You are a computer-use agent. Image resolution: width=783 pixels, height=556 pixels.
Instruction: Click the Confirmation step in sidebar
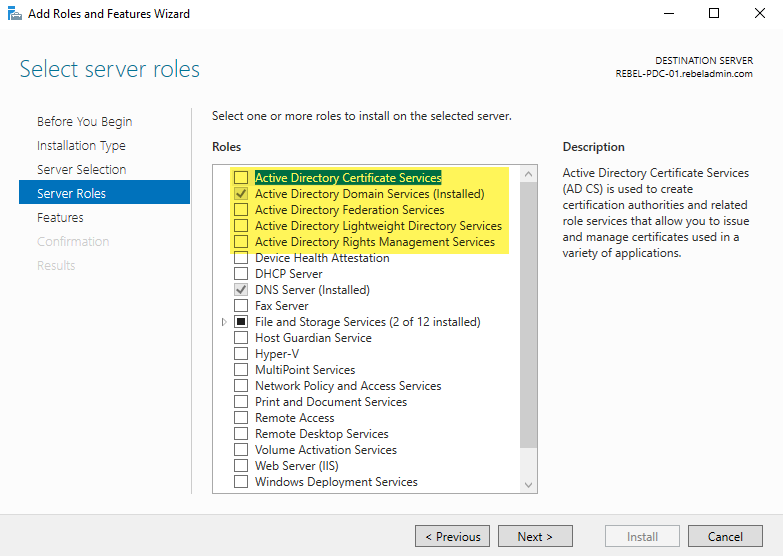pyautogui.click(x=73, y=241)
